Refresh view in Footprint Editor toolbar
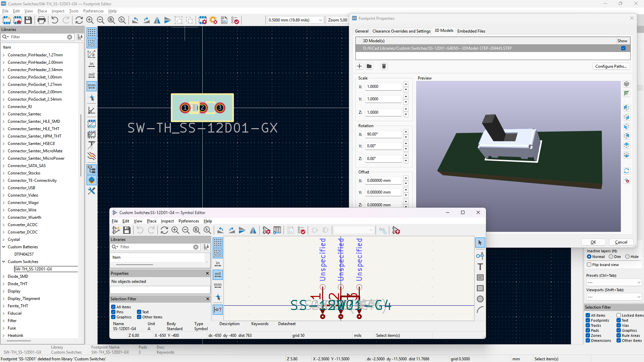Viewport: 644px width, 362px height. [x=79, y=20]
